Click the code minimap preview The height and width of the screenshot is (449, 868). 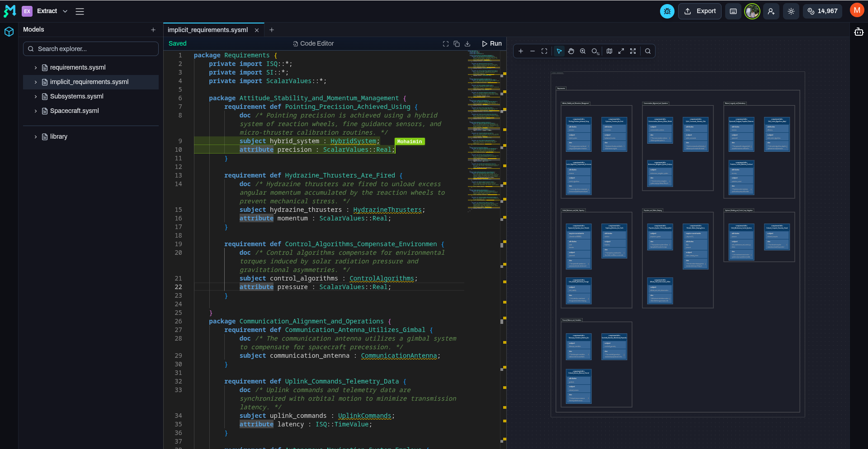click(484, 131)
